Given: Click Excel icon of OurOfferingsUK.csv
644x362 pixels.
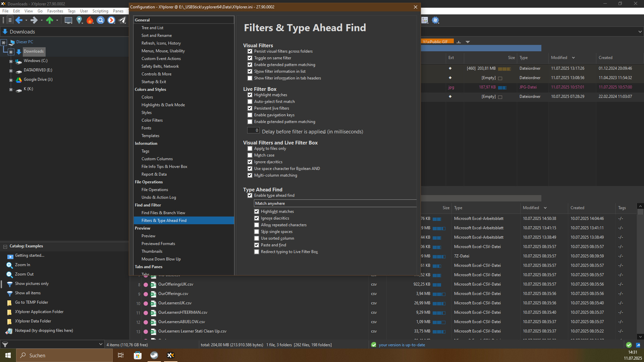Looking at the screenshot, I should pyautogui.click(x=153, y=285).
